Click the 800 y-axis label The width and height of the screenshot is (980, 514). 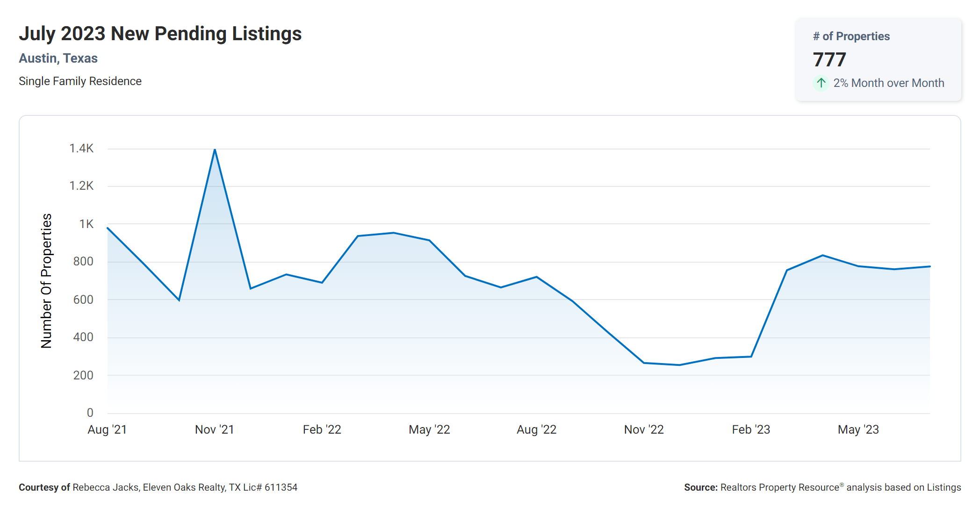tap(83, 262)
